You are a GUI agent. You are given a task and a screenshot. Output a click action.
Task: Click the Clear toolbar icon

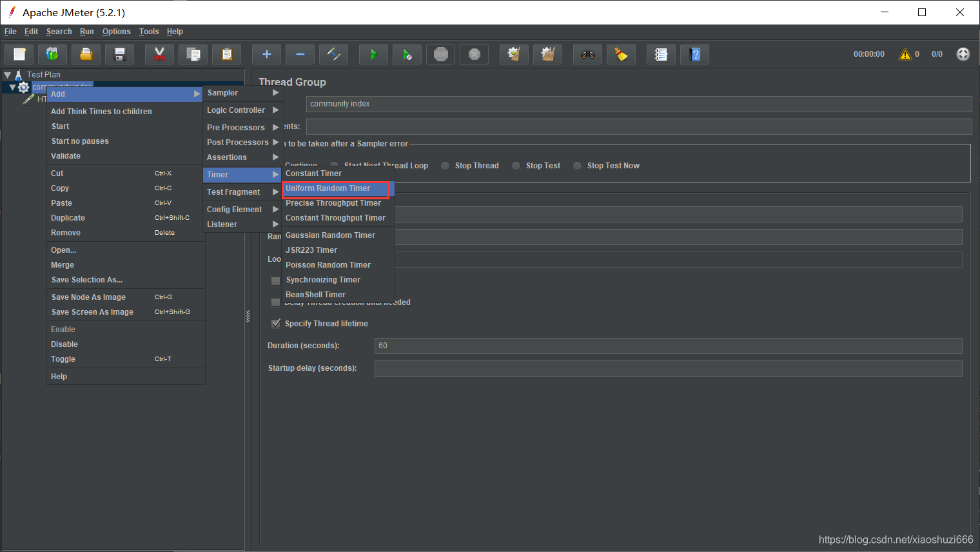tap(514, 54)
